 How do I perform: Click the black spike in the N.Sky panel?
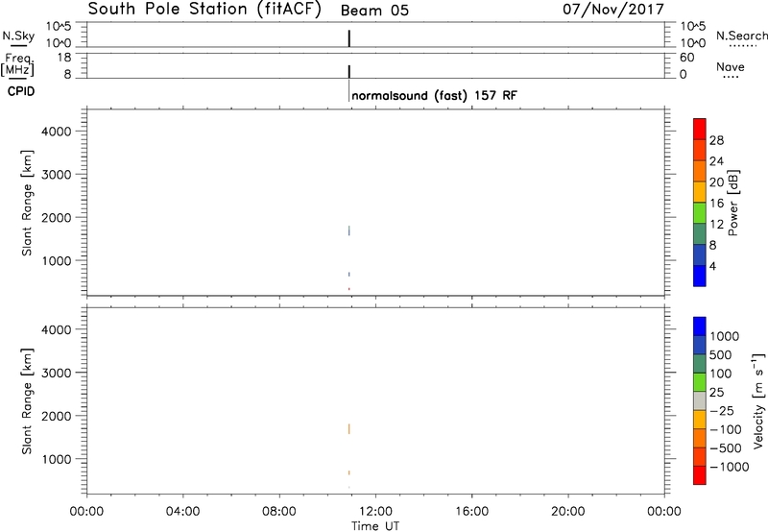point(349,38)
